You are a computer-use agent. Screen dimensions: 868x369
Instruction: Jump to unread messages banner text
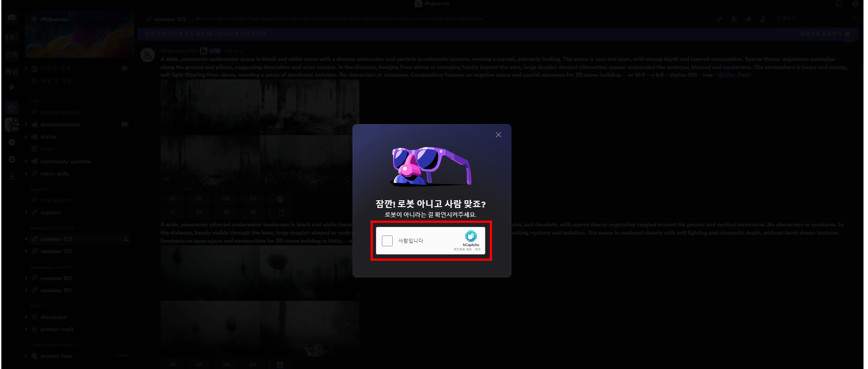[205, 34]
